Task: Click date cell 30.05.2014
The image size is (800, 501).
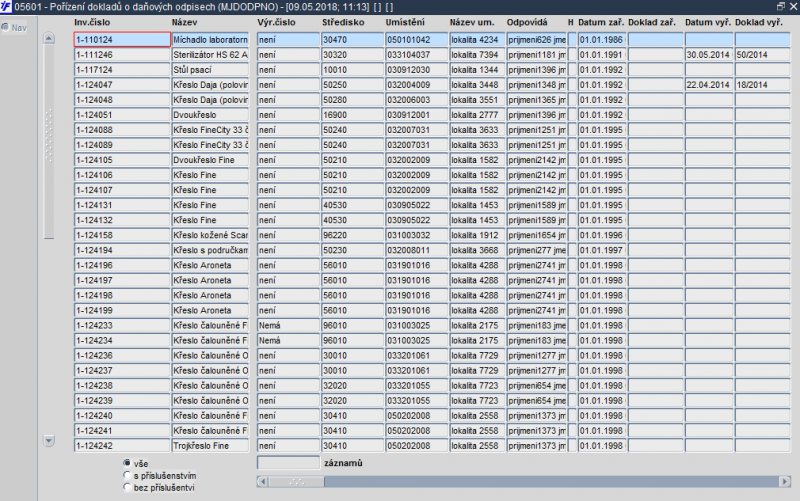Action: (709, 55)
